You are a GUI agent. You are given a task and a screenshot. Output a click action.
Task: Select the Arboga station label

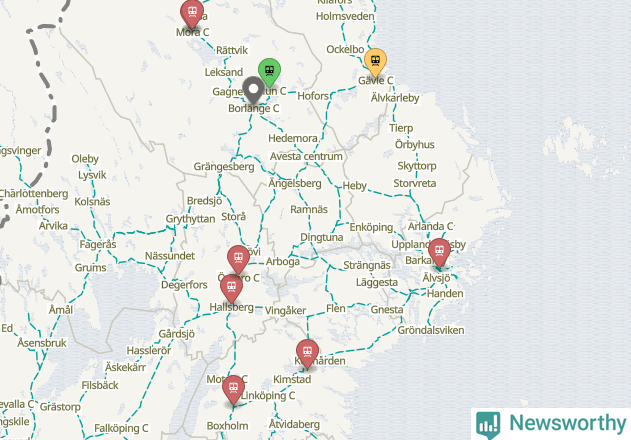coord(283,262)
